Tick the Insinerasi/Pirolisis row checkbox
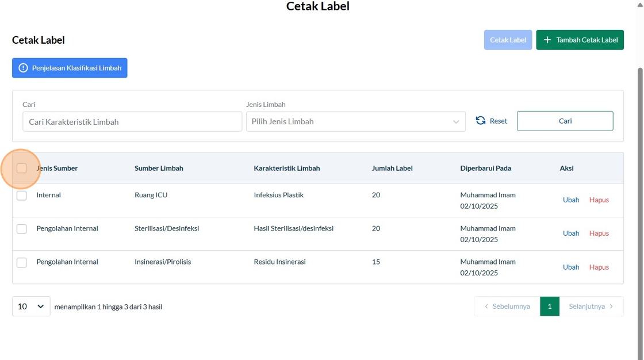 click(22, 262)
